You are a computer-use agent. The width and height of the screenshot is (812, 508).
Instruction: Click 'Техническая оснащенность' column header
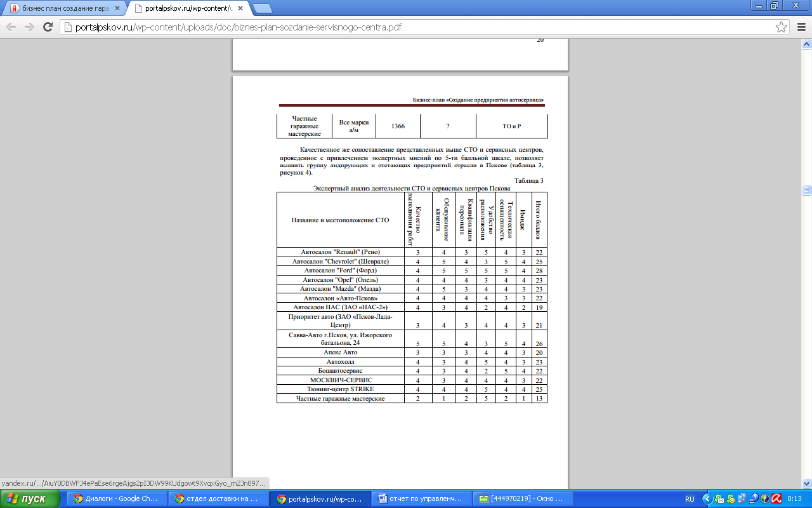tap(506, 220)
